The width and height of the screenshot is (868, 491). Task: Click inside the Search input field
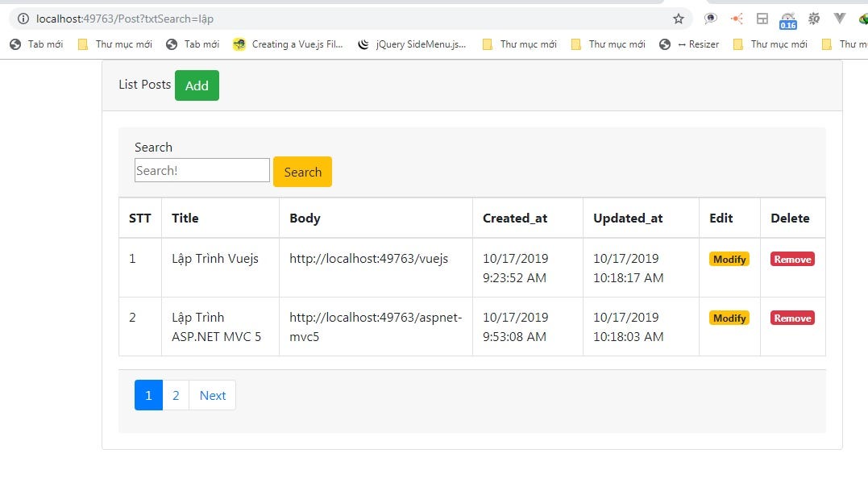(201, 169)
